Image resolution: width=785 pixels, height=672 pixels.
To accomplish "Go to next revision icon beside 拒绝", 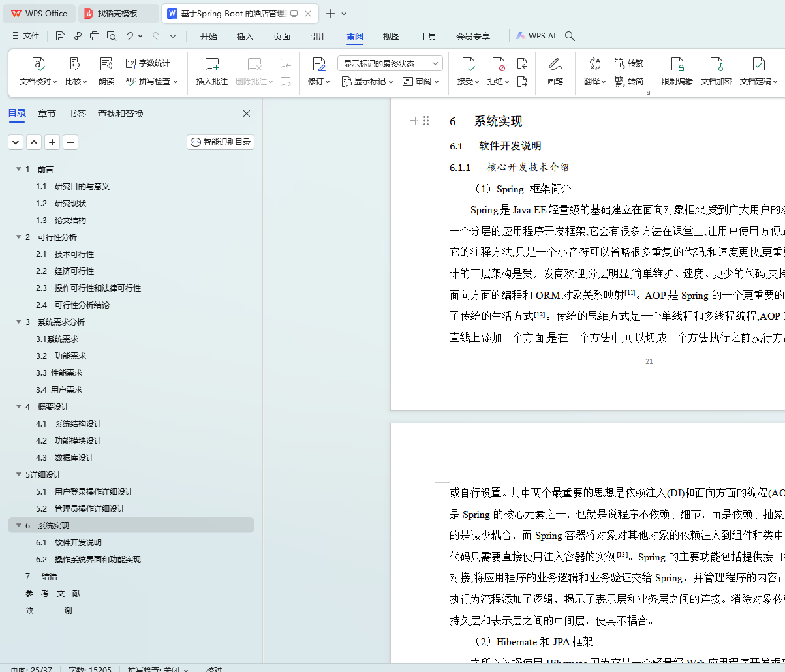I will 522,82.
